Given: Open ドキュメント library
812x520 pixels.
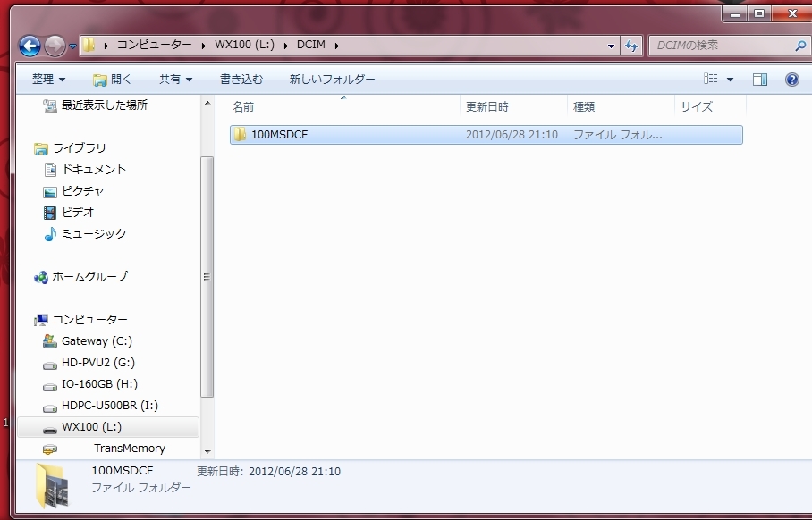Looking at the screenshot, I should click(94, 169).
